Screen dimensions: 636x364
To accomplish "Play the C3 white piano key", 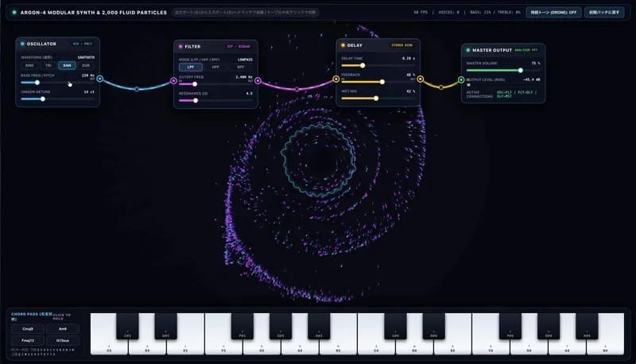I will click(109, 347).
